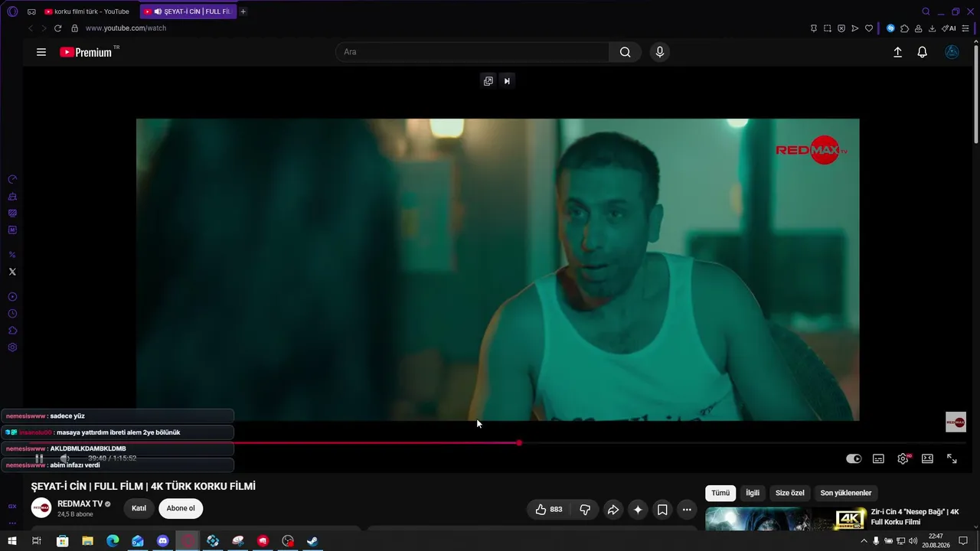This screenshot has height=551, width=980.
Task: Like the video with 883 likes
Action: click(549, 509)
